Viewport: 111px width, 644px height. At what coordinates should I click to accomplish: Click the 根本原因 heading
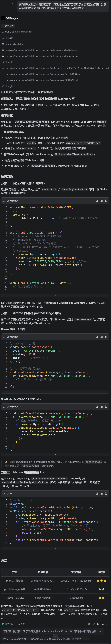pos(7,115)
